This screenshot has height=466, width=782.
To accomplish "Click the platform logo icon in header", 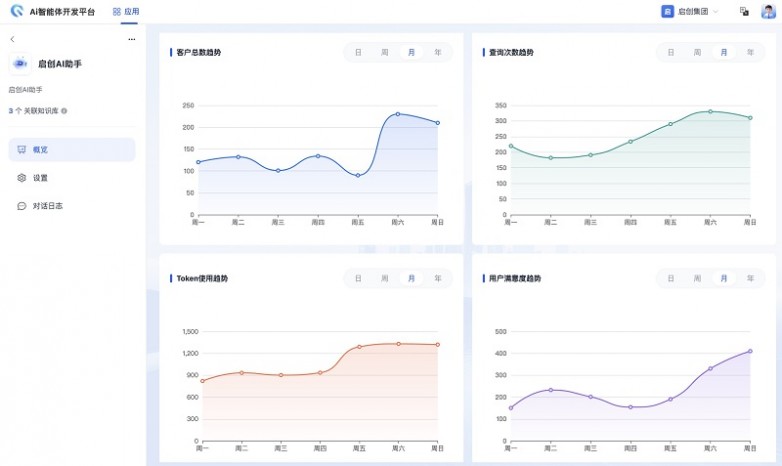I will pyautogui.click(x=17, y=11).
